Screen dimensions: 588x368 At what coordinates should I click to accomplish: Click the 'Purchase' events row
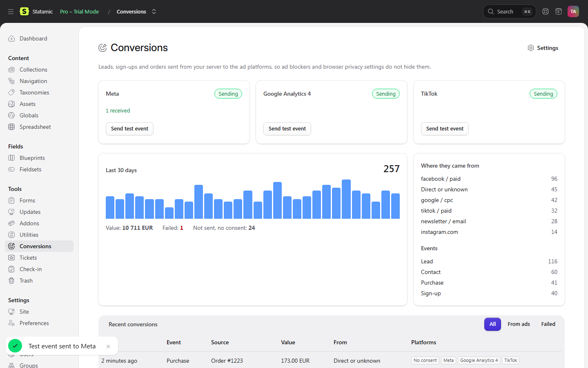point(489,283)
